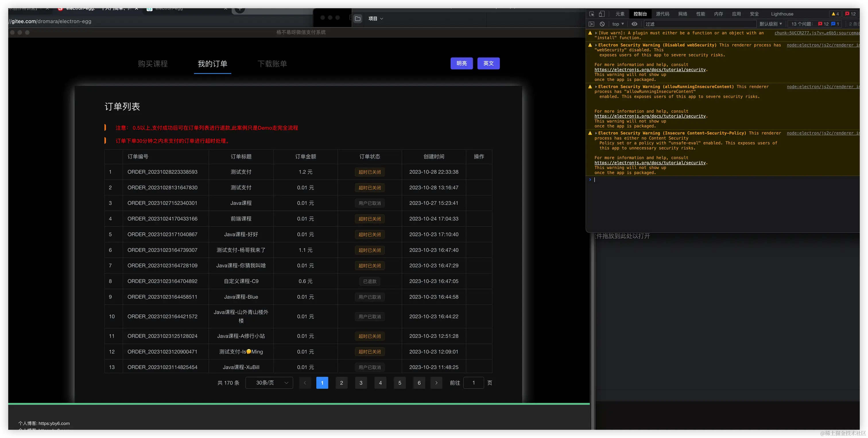868x438 pixels.
Task: Clear the console with the ban icon
Action: pyautogui.click(x=602, y=24)
